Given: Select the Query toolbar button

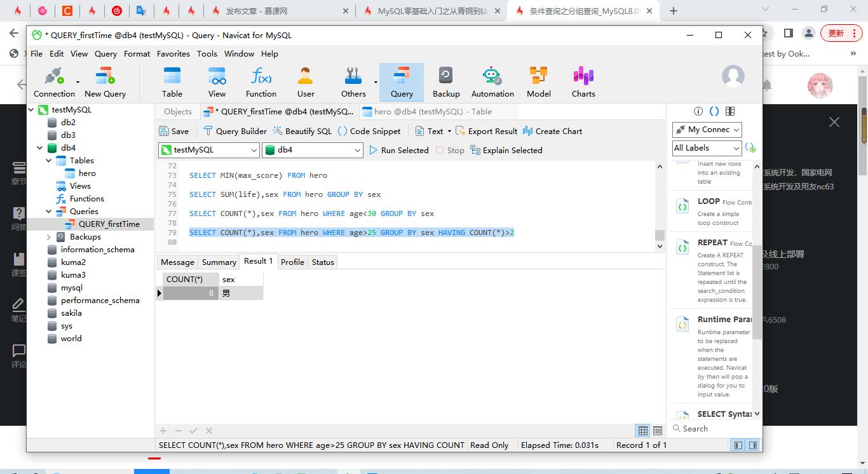Looking at the screenshot, I should (x=402, y=83).
